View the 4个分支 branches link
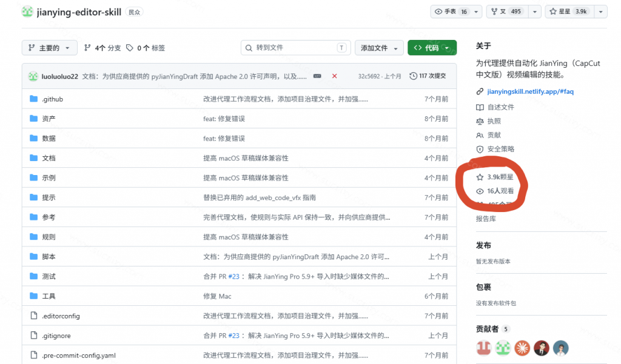 coord(102,48)
